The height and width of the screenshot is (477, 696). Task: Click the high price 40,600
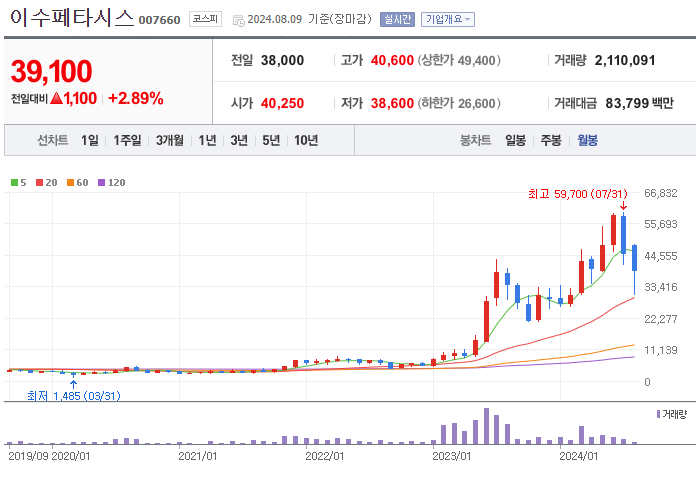[392, 60]
